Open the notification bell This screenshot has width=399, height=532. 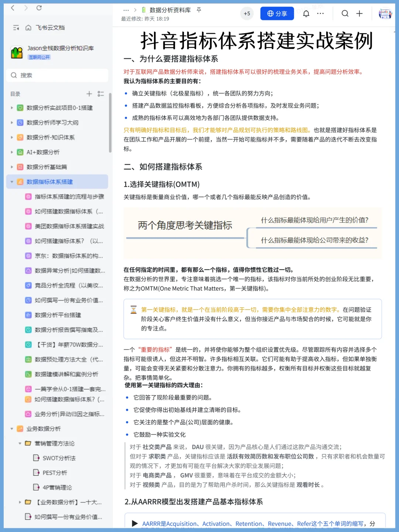(306, 14)
